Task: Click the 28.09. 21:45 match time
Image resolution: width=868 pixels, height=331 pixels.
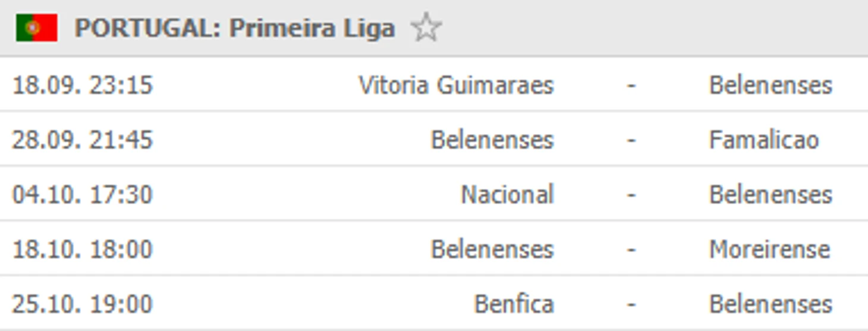Action: point(82,140)
